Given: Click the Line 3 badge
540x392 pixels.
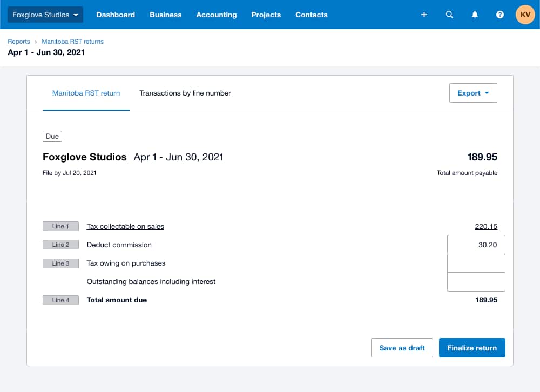Looking at the screenshot, I should click(60, 263).
